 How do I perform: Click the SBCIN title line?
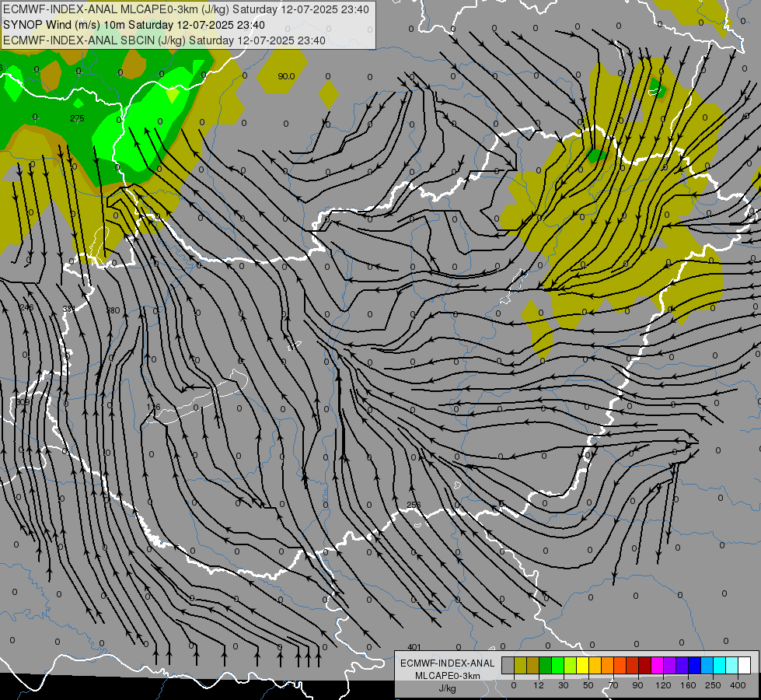point(164,40)
